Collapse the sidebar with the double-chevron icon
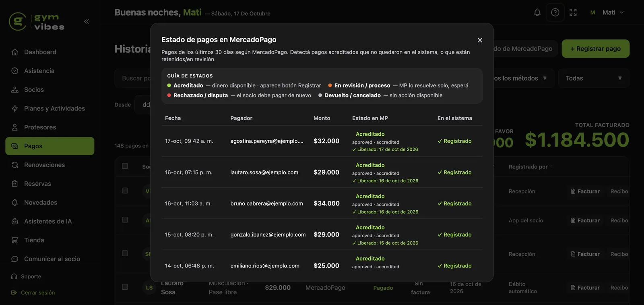This screenshot has width=644, height=305. click(86, 21)
